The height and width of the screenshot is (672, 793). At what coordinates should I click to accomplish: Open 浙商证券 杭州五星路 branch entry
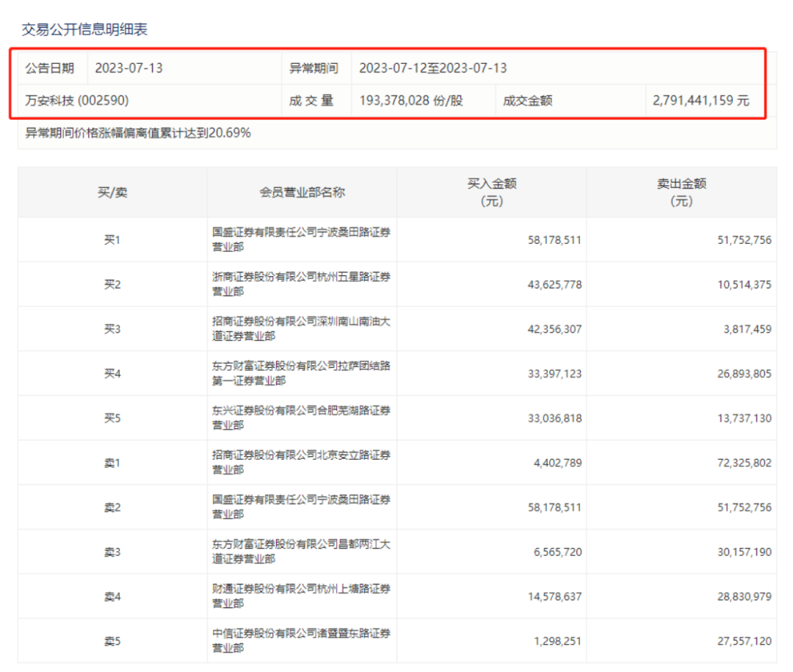[301, 284]
